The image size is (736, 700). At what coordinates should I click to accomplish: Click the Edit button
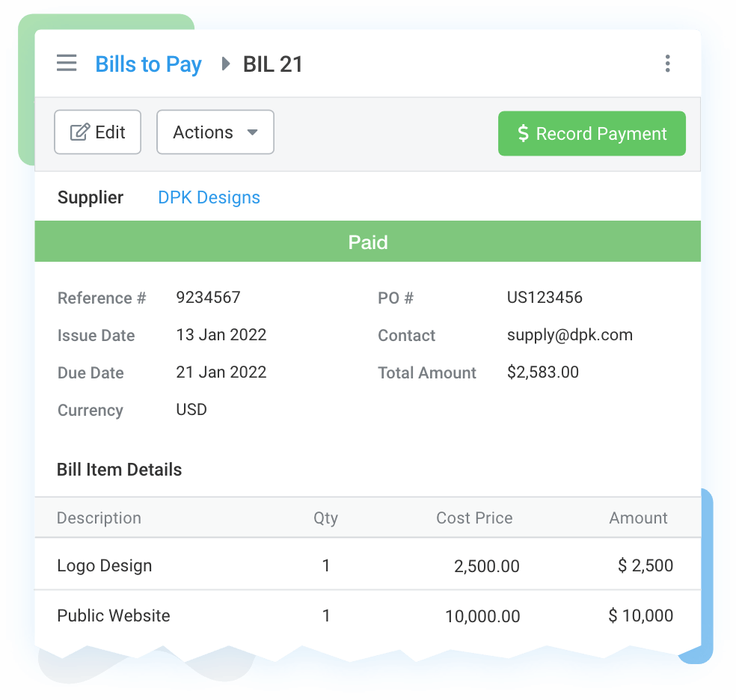pyautogui.click(x=97, y=132)
